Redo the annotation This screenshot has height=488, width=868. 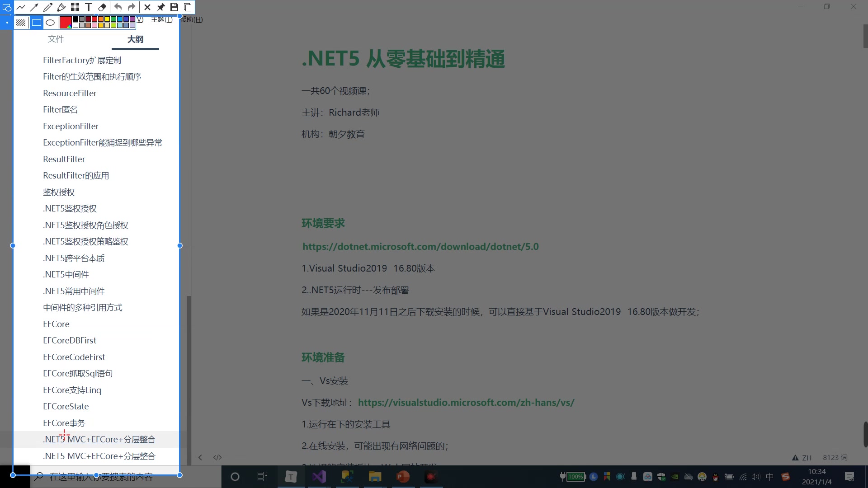point(131,7)
